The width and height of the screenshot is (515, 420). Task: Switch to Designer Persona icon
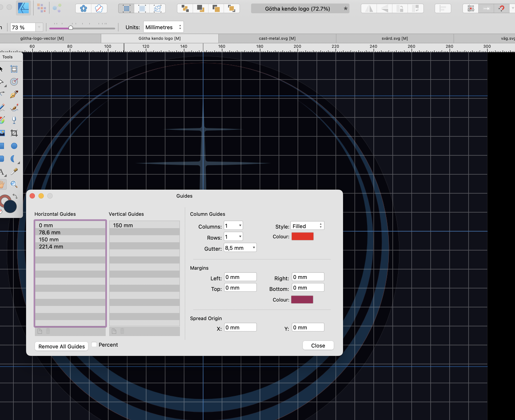(x=23, y=8)
